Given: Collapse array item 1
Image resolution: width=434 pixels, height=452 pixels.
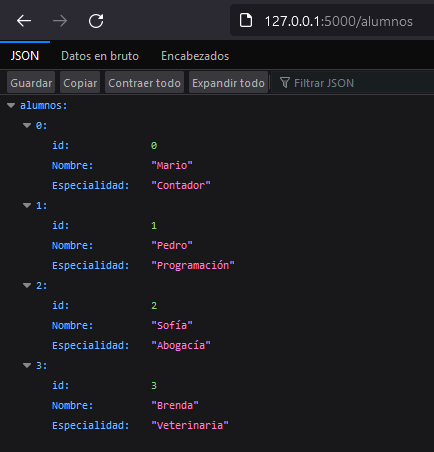Looking at the screenshot, I should (x=27, y=206).
